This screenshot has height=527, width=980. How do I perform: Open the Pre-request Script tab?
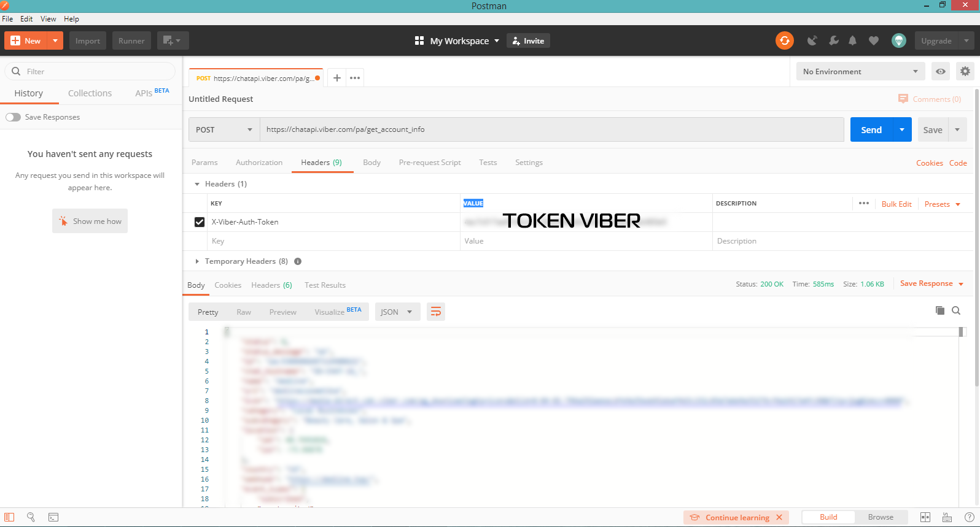click(430, 163)
